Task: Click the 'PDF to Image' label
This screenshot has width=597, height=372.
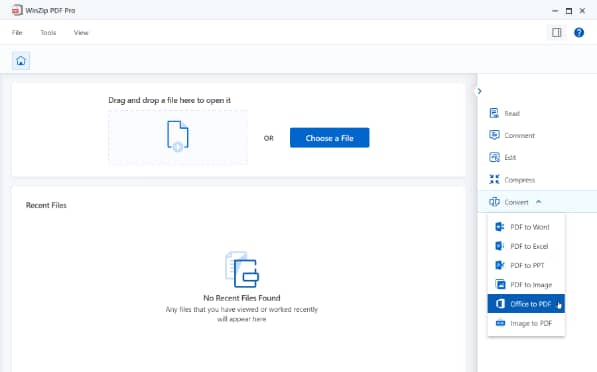Action: [531, 285]
